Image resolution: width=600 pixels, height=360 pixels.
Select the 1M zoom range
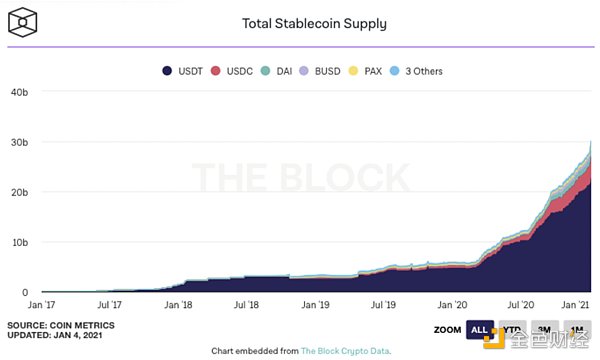577,330
